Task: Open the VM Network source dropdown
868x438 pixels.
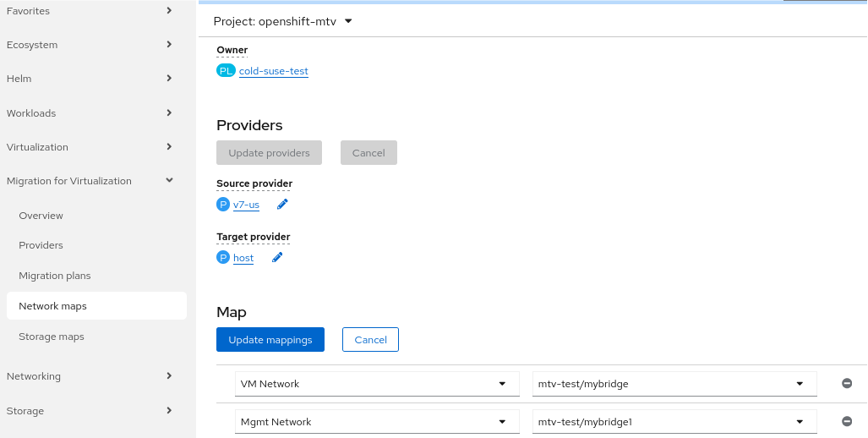Action: pyautogui.click(x=376, y=384)
